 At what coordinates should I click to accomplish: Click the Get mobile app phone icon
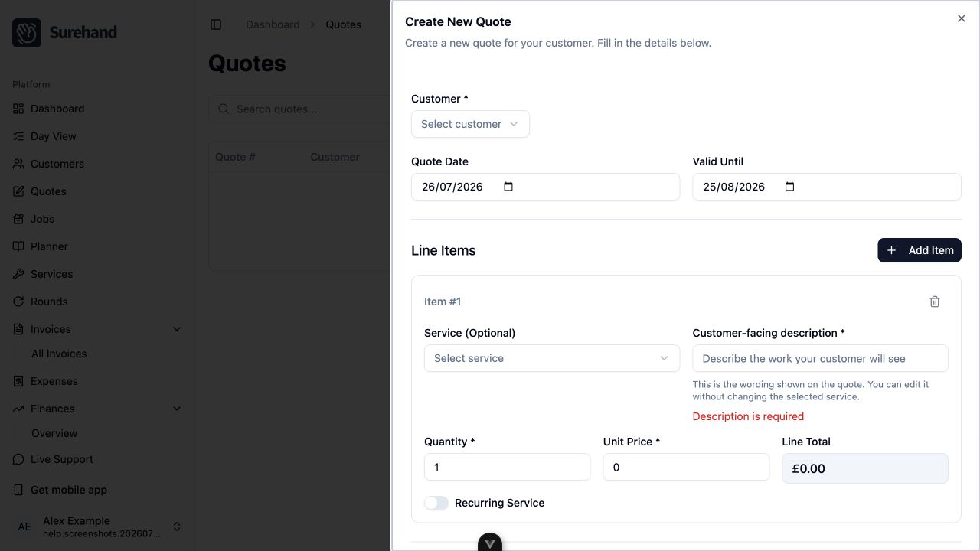tap(18, 490)
